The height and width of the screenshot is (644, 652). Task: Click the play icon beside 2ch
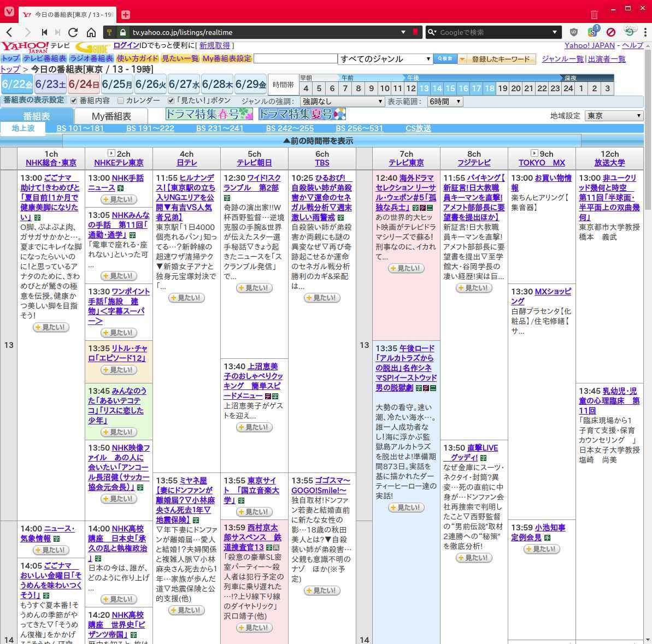click(x=111, y=153)
